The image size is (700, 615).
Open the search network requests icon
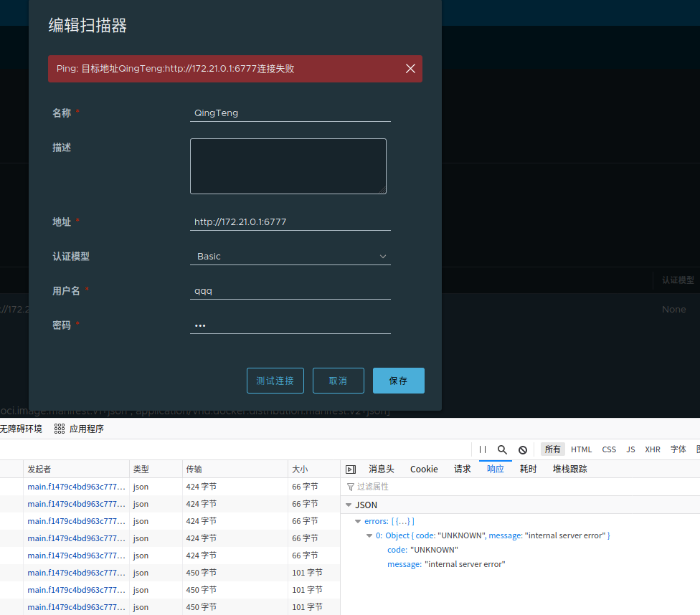(502, 449)
